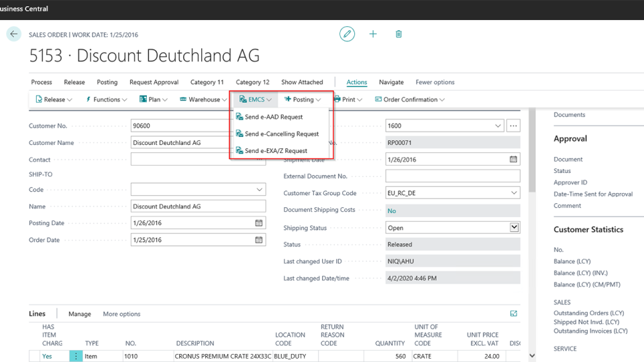Click the Plan icon

coord(143,99)
